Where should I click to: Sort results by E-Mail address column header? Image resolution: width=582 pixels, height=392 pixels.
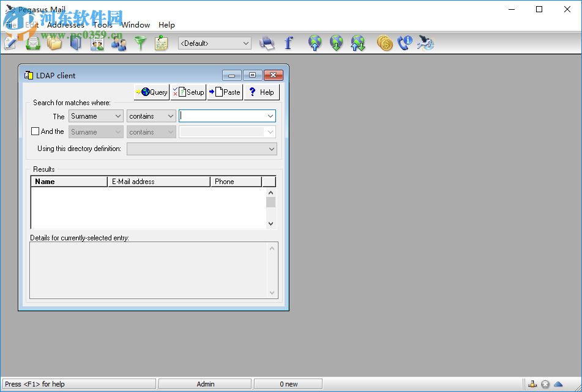click(159, 182)
